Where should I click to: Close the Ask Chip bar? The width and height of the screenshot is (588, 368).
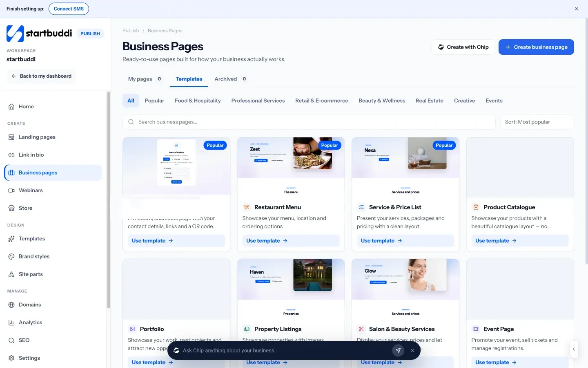point(412,350)
